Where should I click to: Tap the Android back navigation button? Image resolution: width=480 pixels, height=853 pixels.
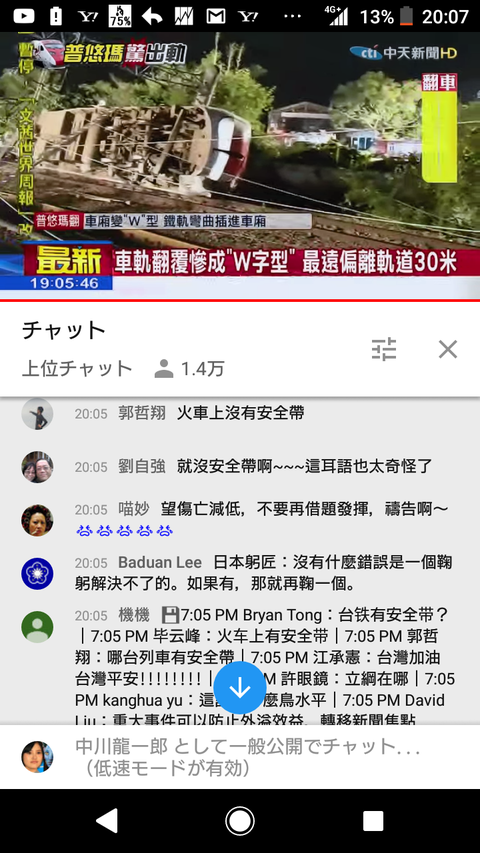[x=107, y=821]
